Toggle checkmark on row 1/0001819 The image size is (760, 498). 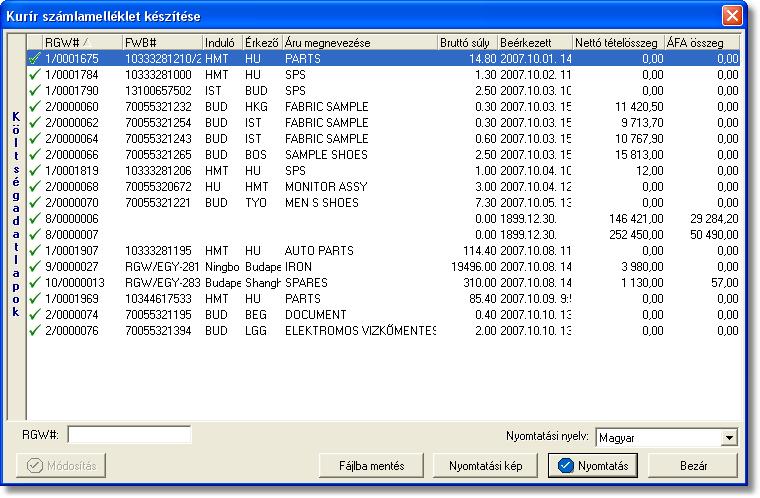pyautogui.click(x=34, y=171)
